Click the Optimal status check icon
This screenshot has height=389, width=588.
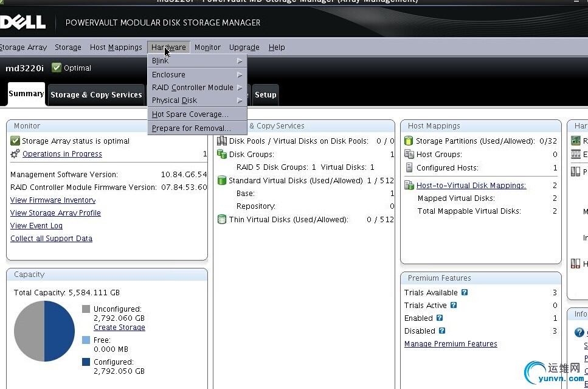pyautogui.click(x=57, y=68)
